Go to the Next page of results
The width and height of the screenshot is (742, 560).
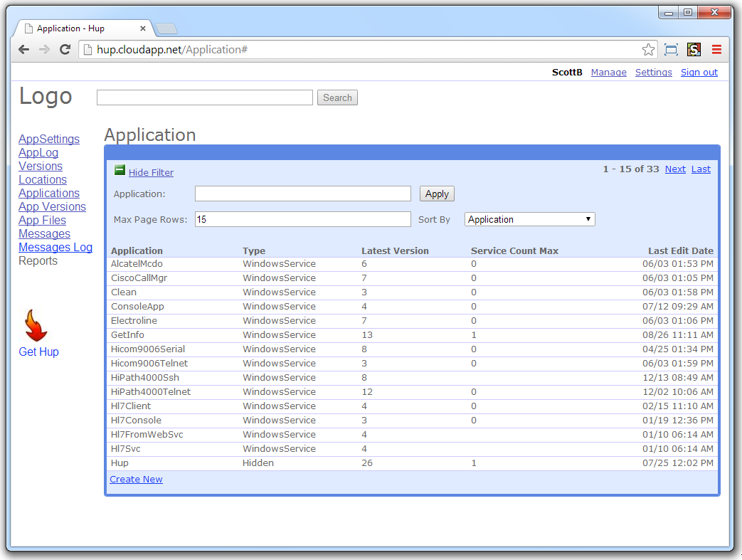tap(675, 169)
